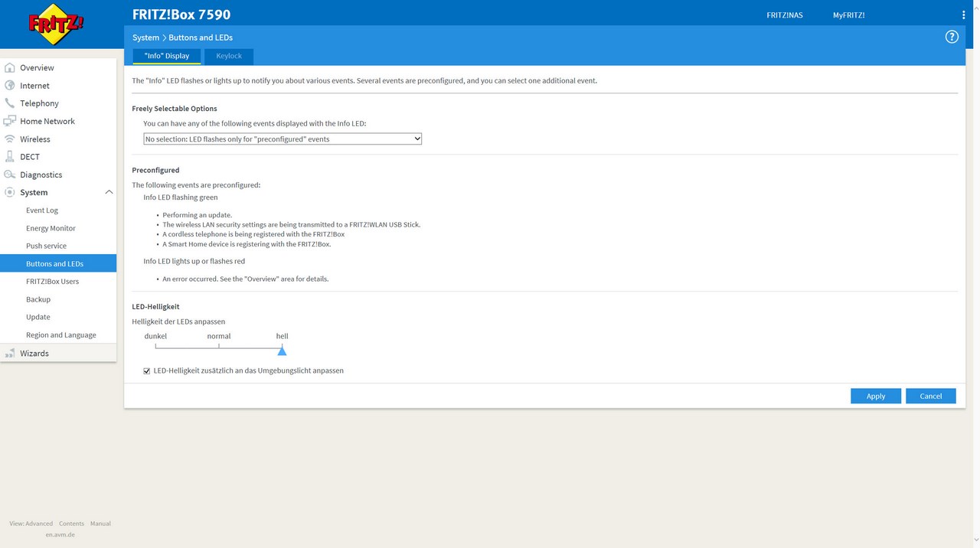Click the LED brightness slider handle
Viewport: 980px width, 548px height.
282,350
